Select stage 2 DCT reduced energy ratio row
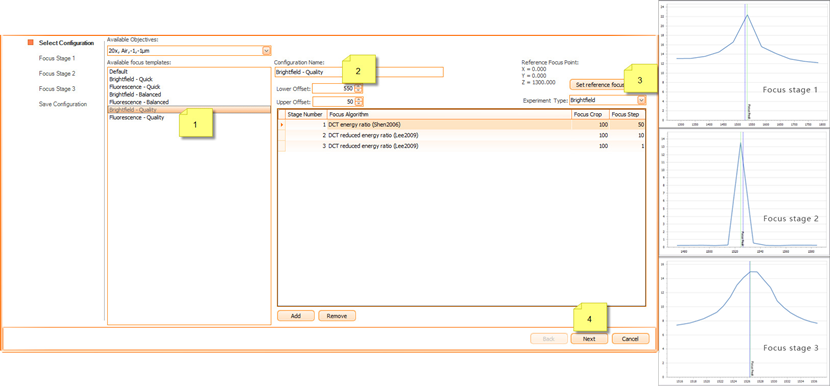The height and width of the screenshot is (386, 830). coord(462,136)
